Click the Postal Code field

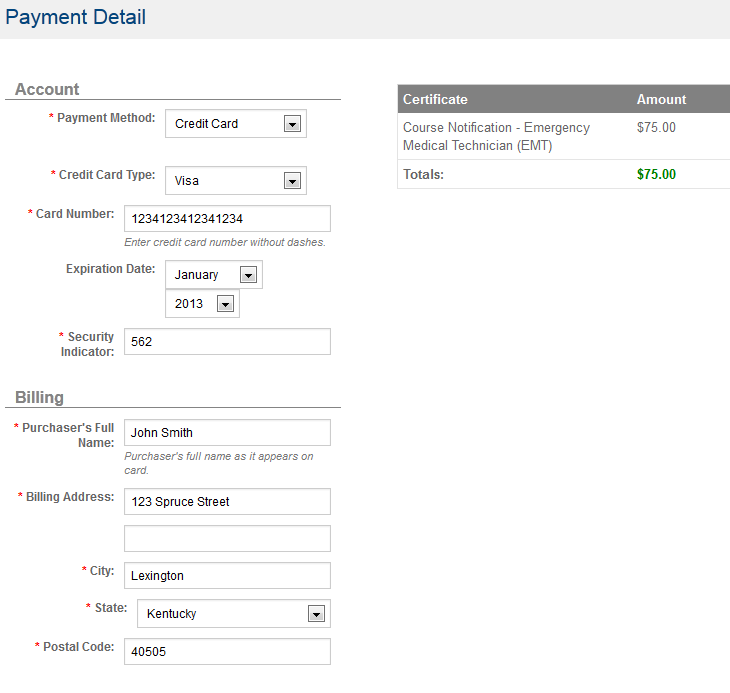pos(227,651)
